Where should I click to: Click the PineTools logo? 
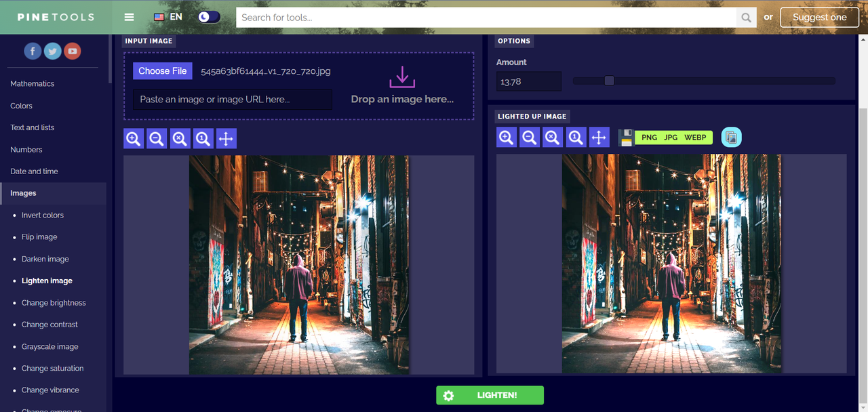pyautogui.click(x=56, y=17)
